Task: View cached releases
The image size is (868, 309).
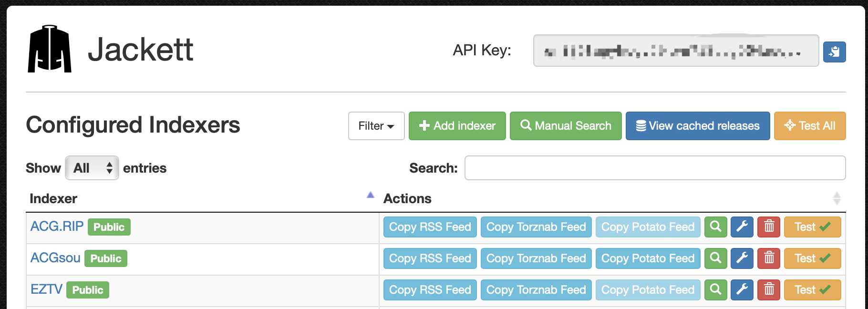Action: click(697, 126)
